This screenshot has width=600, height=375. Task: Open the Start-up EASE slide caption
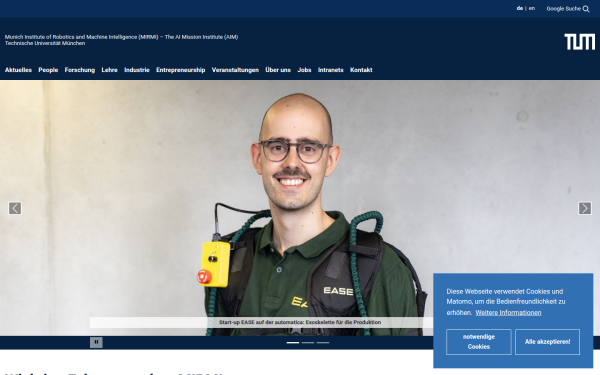click(x=300, y=322)
